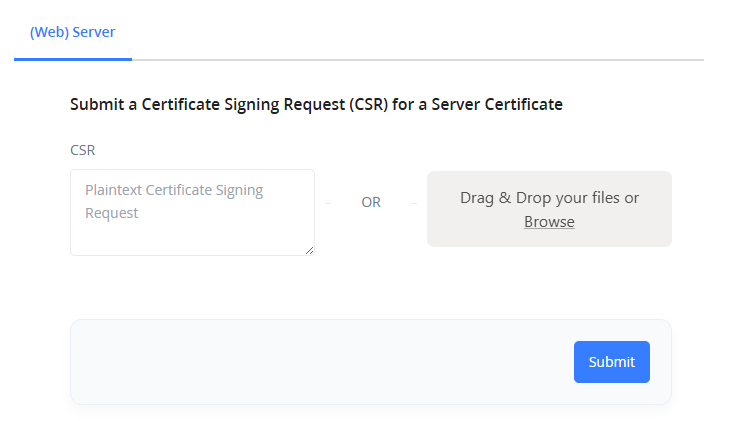This screenshot has width=733, height=421.
Task: Activate the blue-underlined (Web) Server tab label
Action: coord(72,32)
